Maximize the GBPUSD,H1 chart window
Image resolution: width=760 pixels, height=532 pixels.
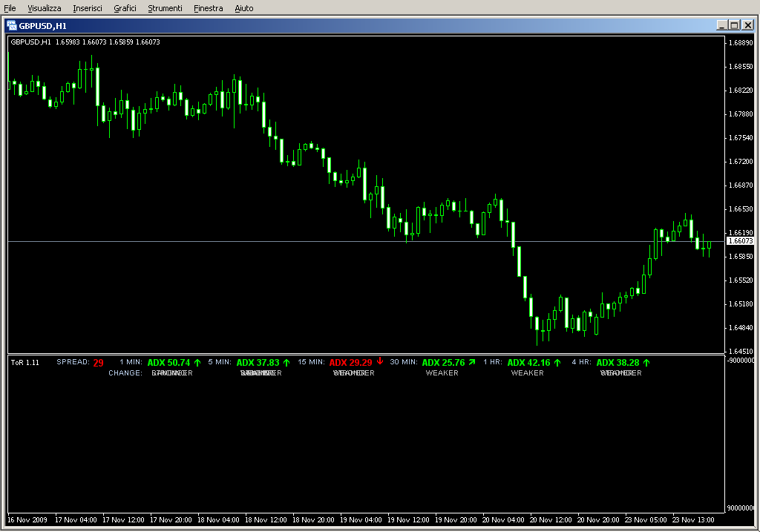(735, 25)
